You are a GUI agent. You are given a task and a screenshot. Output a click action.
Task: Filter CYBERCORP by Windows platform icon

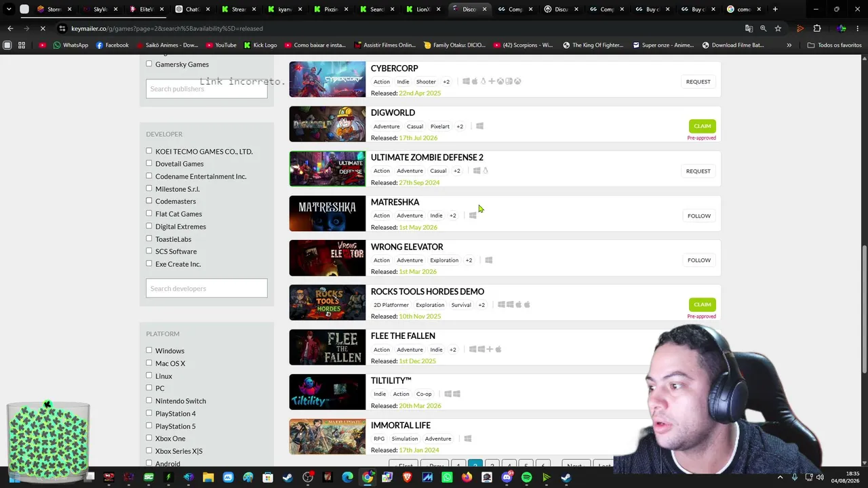466,81
